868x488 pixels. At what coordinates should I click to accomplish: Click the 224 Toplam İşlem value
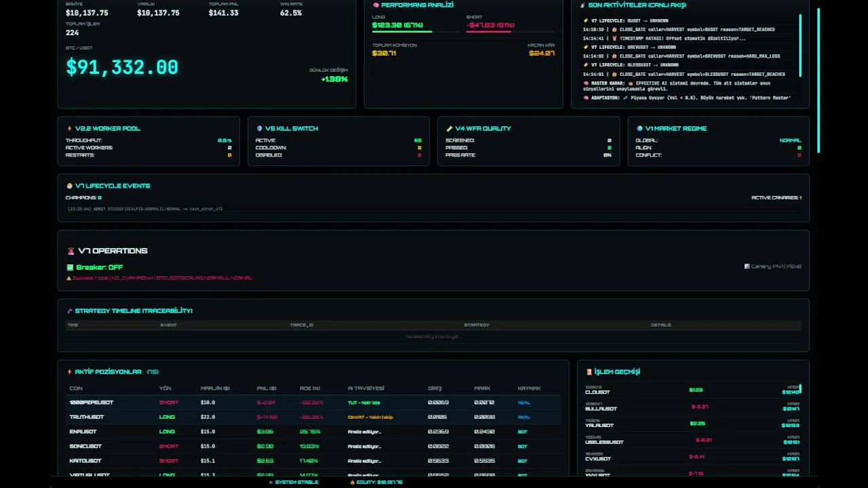(x=73, y=33)
